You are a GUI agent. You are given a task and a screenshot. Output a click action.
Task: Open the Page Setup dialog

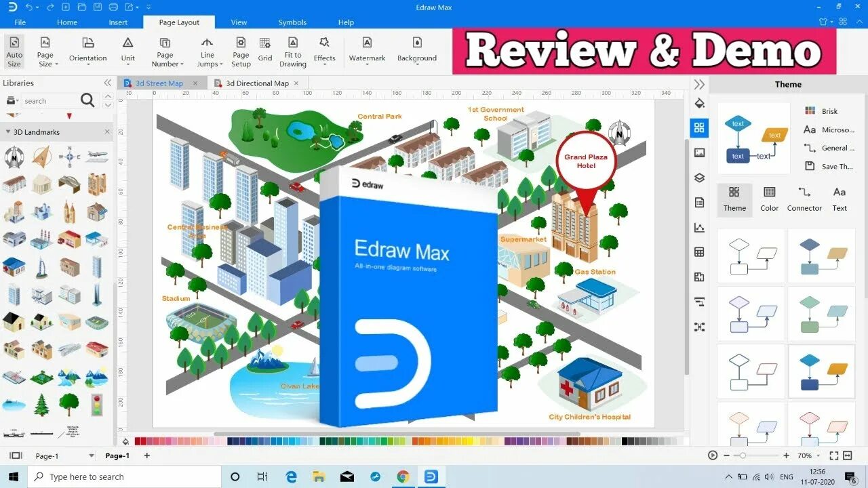(241, 52)
